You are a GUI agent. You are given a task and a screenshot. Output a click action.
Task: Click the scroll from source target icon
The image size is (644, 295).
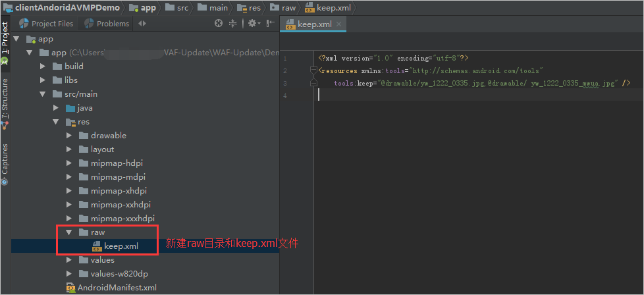(219, 24)
